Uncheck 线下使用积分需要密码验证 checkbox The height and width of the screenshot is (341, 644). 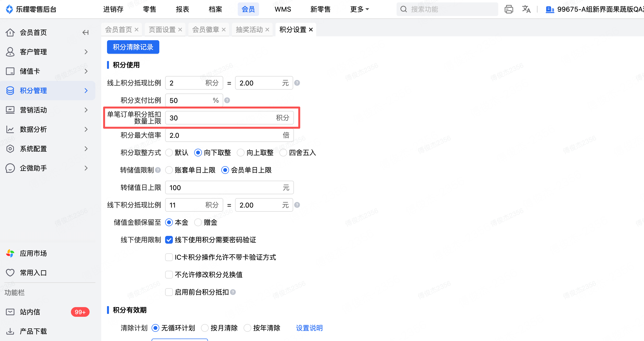tap(169, 240)
